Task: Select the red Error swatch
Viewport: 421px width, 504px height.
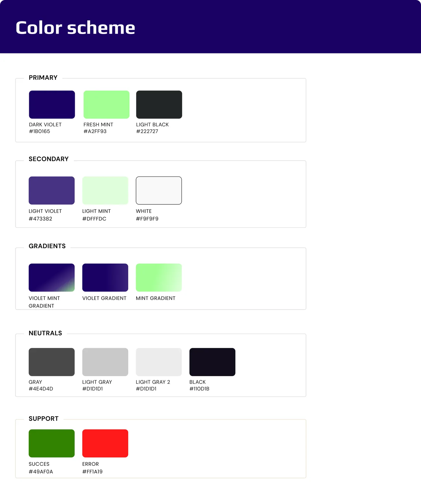Action: (105, 443)
